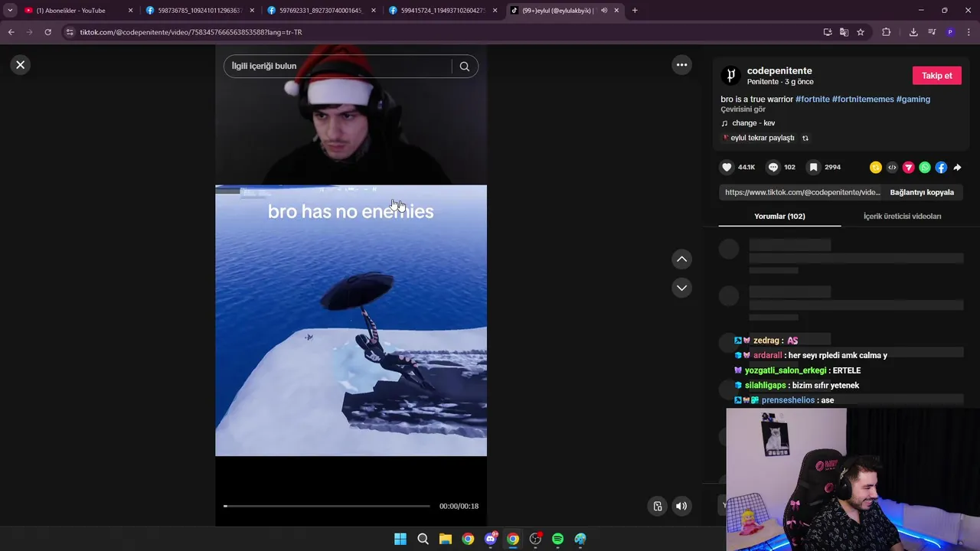
Task: Open Discord from the taskbar
Action: pos(491,539)
